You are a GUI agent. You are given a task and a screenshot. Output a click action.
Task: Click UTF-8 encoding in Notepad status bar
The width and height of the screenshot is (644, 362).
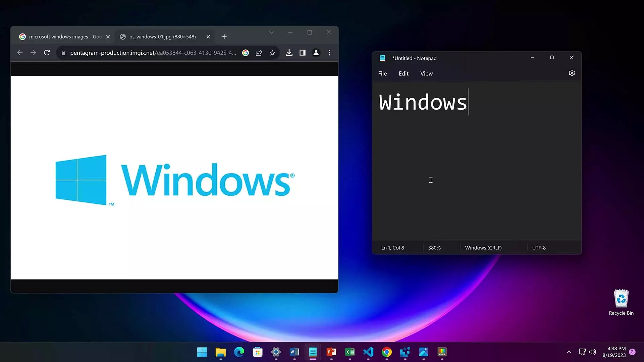coord(539,248)
